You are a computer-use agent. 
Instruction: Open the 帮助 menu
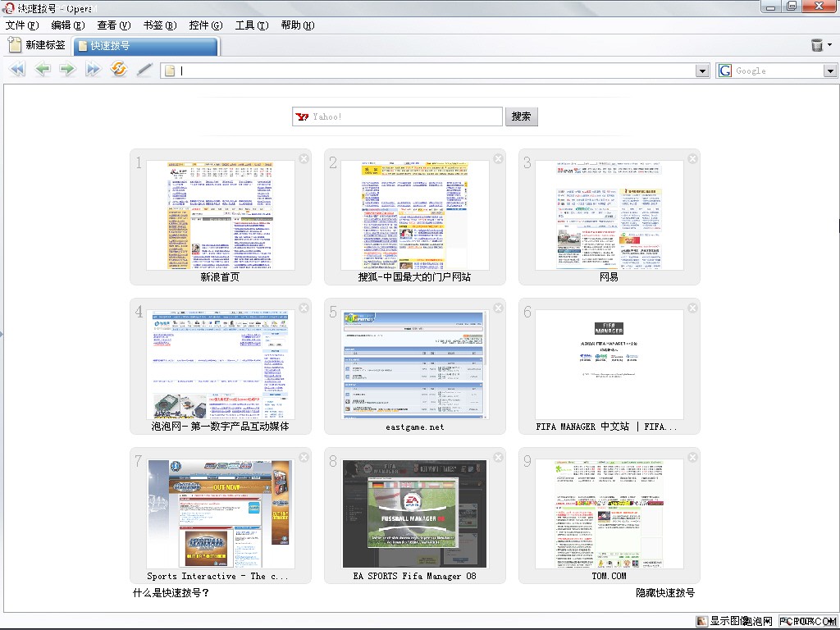coord(297,25)
